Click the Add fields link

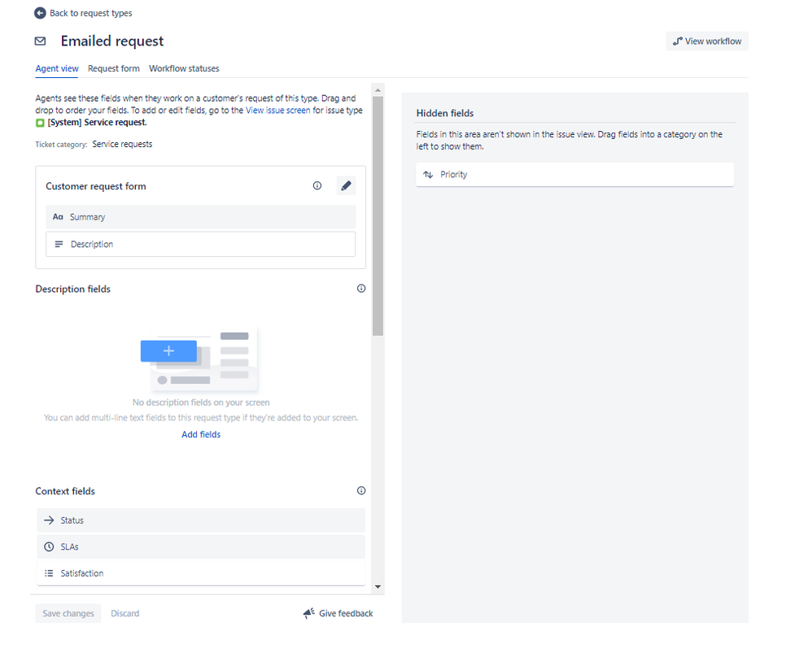(x=201, y=434)
